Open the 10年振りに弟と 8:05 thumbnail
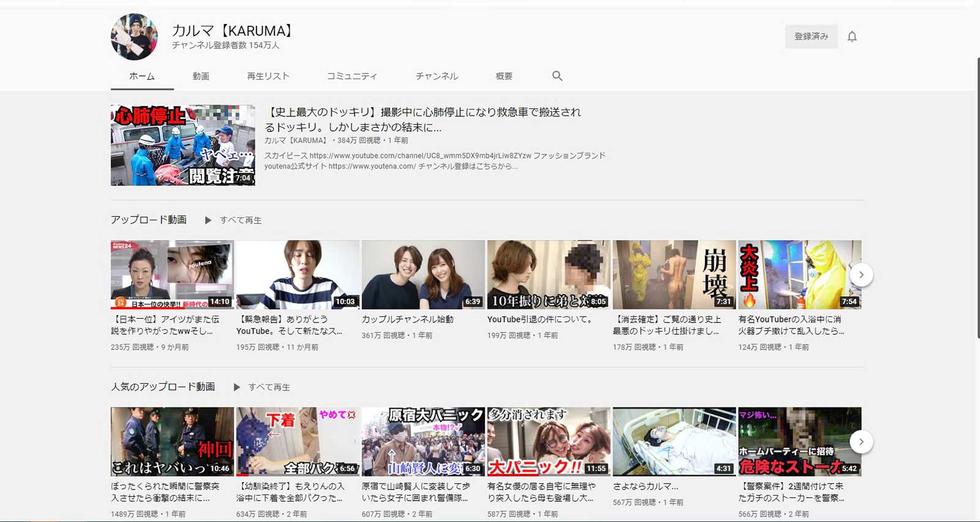 point(549,274)
